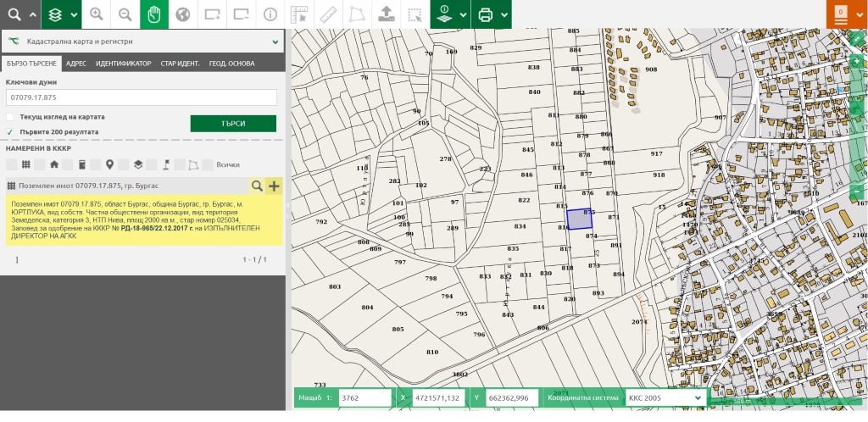Click the upload/export icon in toolbar
The height and width of the screenshot is (422, 868).
(x=385, y=14)
